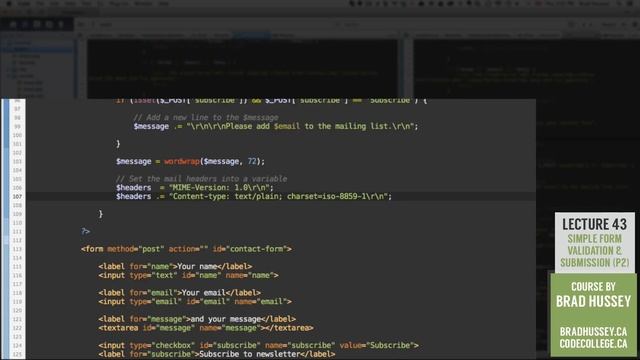Click the line "$message = wordwrap($message, 72);"

pyautogui.click(x=190, y=162)
